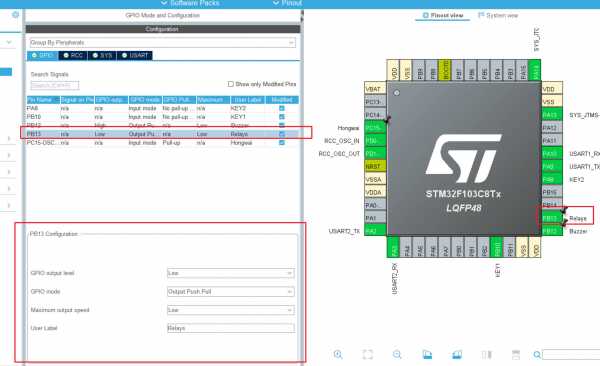Switch to the RCC tab

click(73, 56)
